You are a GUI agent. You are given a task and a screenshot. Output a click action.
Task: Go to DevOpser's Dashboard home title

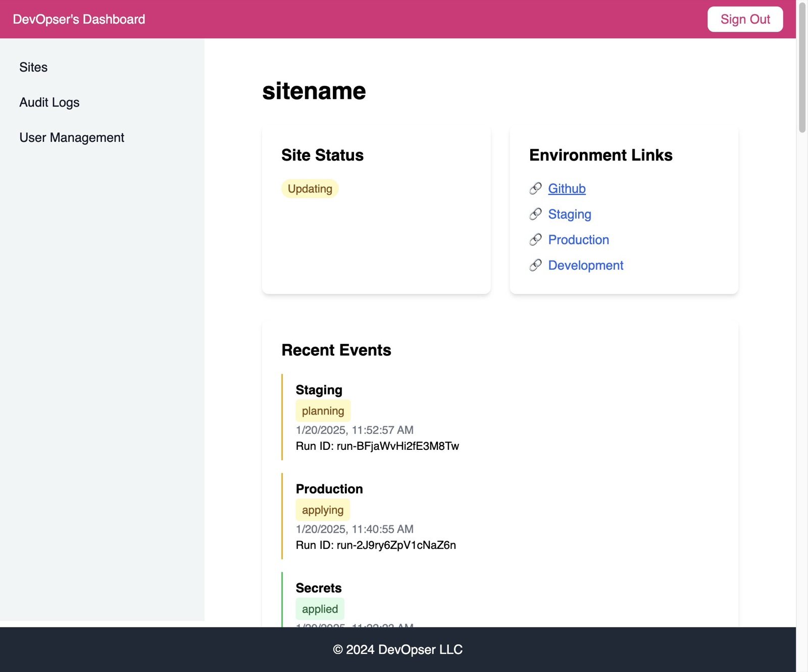click(x=79, y=19)
